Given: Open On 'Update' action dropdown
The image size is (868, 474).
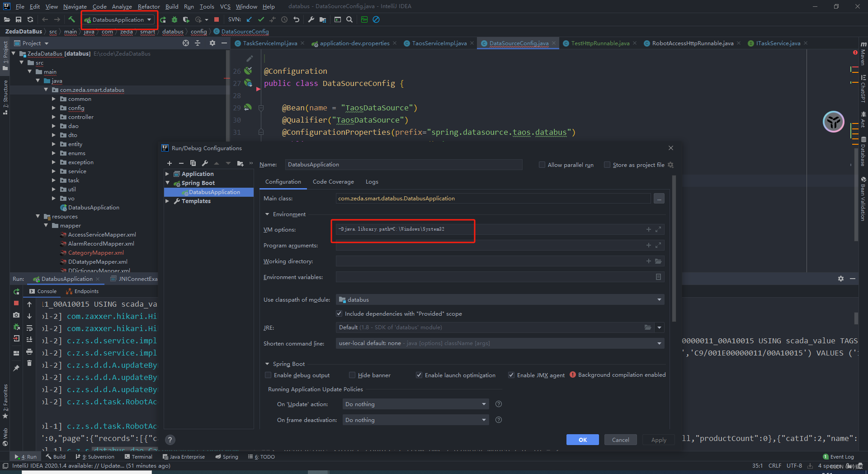Looking at the screenshot, I should tap(415, 404).
